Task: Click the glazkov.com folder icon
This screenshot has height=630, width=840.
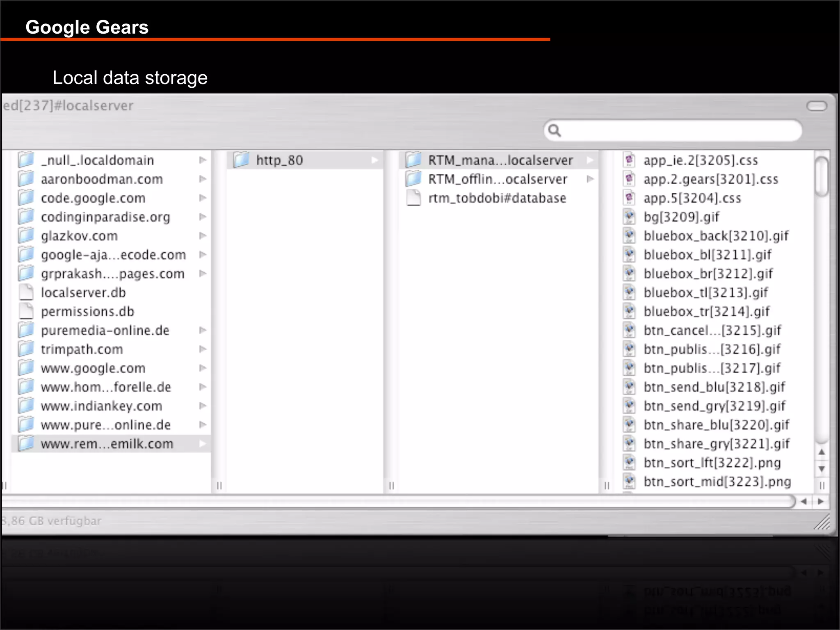Action: 26,235
